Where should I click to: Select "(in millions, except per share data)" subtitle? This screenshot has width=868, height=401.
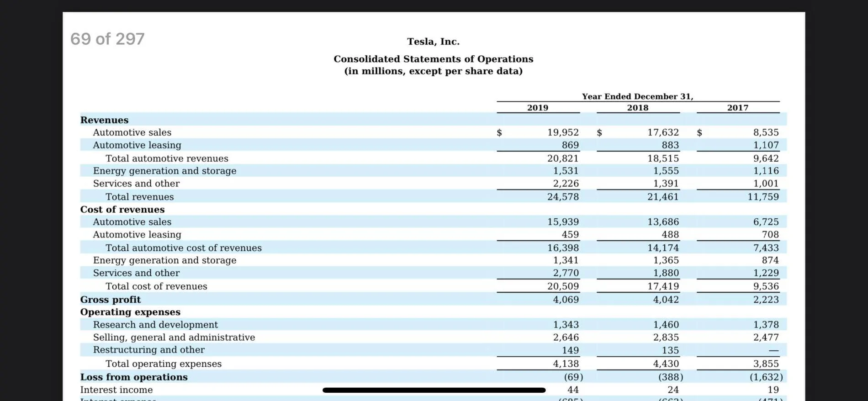pos(433,71)
